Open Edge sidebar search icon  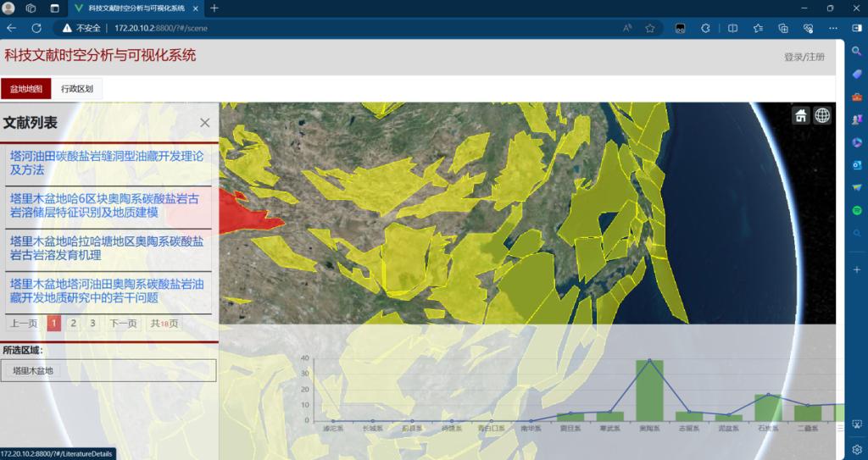point(856,51)
